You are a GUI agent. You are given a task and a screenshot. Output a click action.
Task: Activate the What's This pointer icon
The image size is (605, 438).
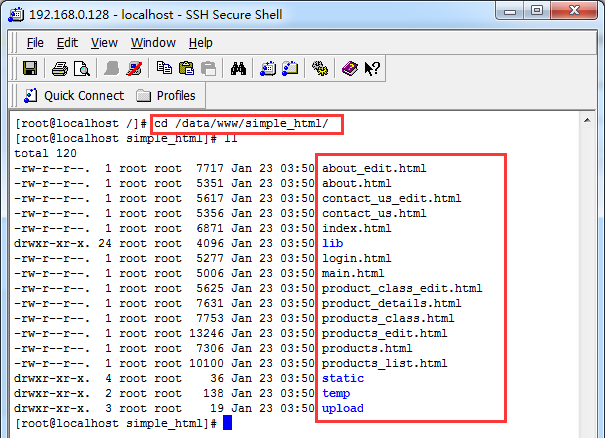(x=372, y=69)
